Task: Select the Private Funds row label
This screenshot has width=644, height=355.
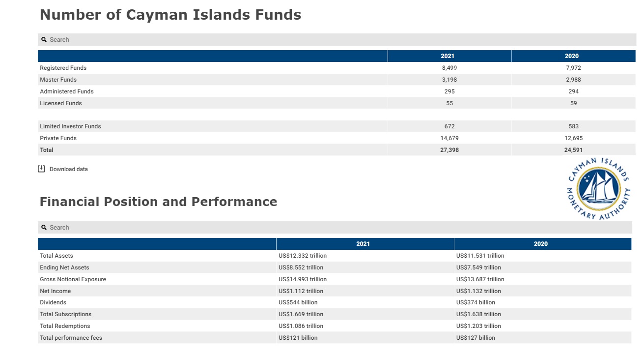Action: click(x=58, y=138)
